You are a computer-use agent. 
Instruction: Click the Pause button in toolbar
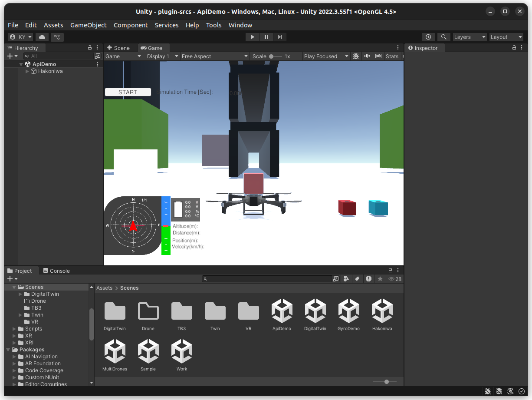click(x=266, y=37)
